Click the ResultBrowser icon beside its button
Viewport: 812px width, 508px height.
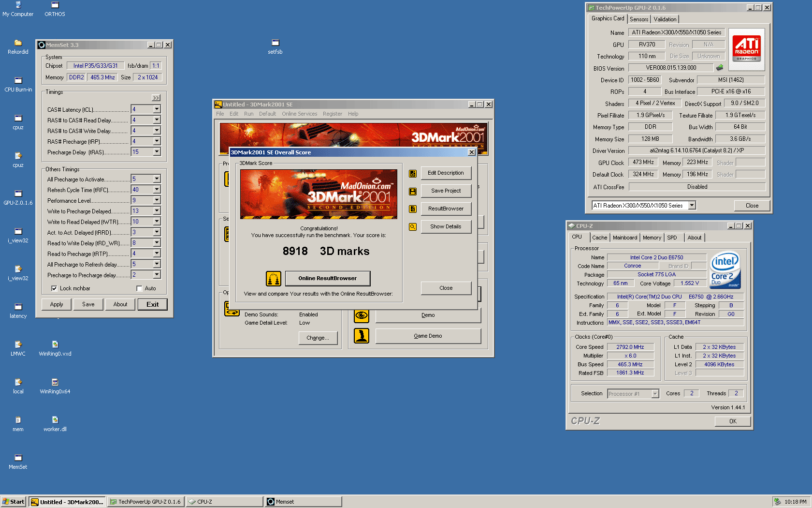pyautogui.click(x=413, y=209)
